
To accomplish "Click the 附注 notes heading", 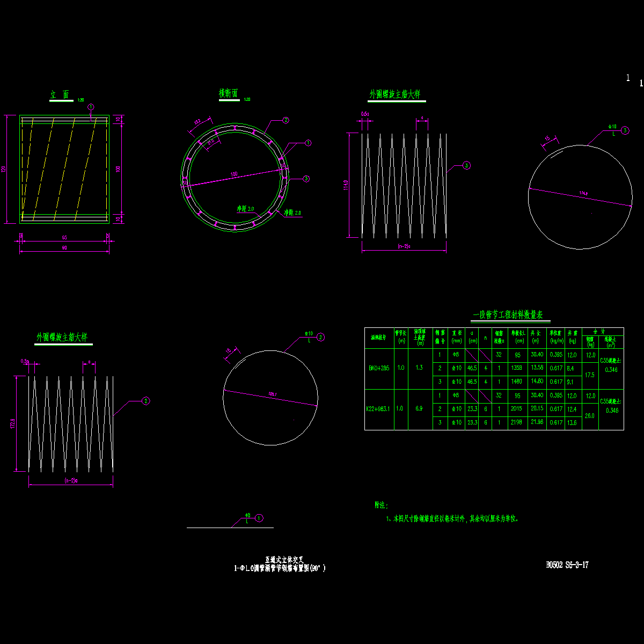I will 380,505.
